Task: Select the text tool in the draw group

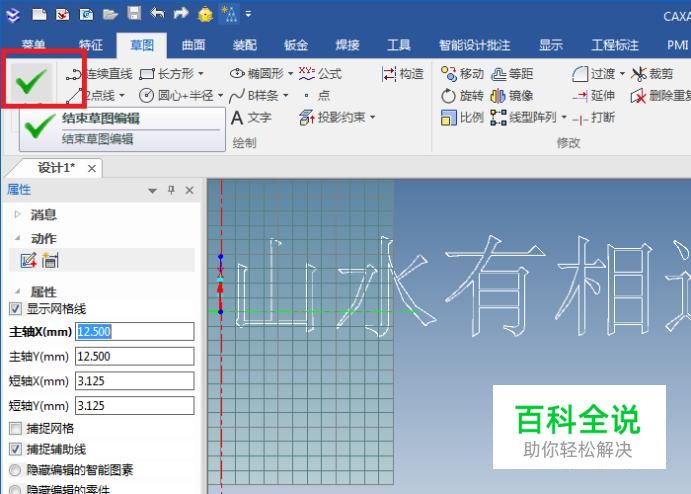Action: 251,118
